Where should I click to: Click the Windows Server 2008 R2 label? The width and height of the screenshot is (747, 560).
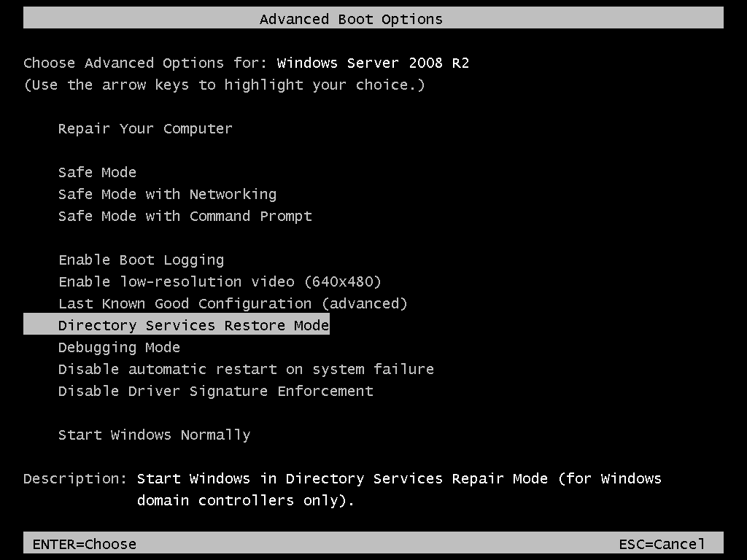(x=372, y=63)
